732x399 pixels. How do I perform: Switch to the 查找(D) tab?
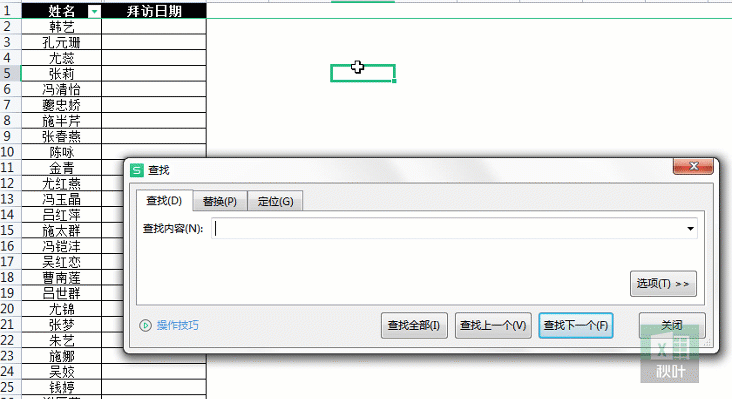click(x=164, y=201)
